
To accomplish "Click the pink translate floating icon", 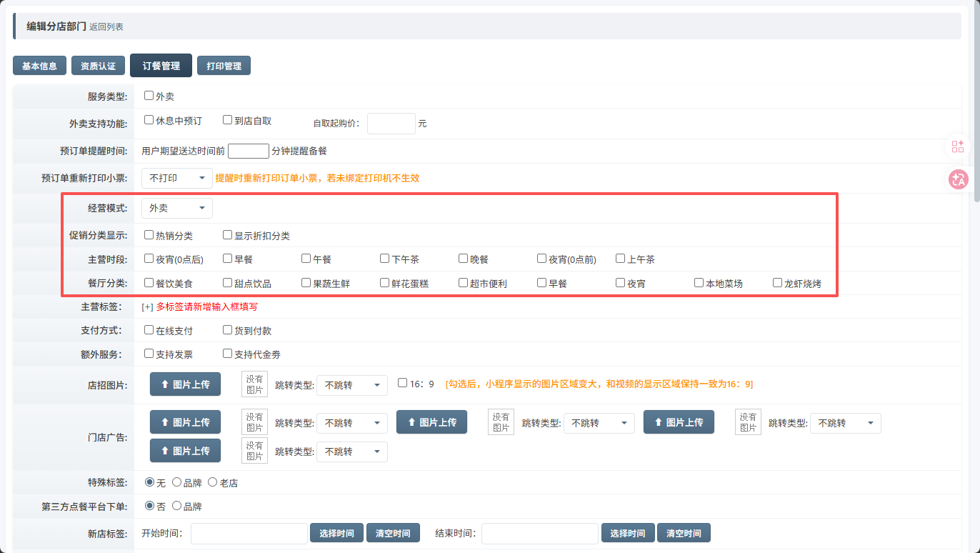I will [958, 179].
